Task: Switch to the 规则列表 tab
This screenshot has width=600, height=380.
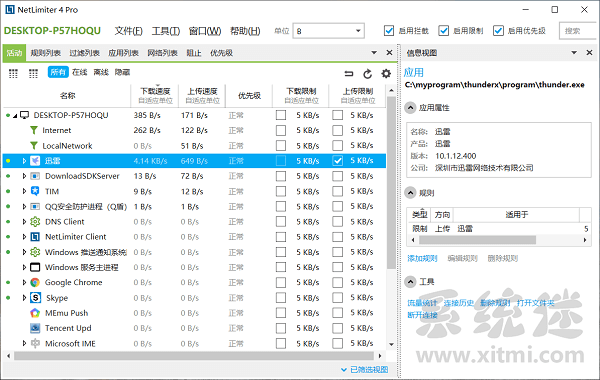Action: [46, 53]
